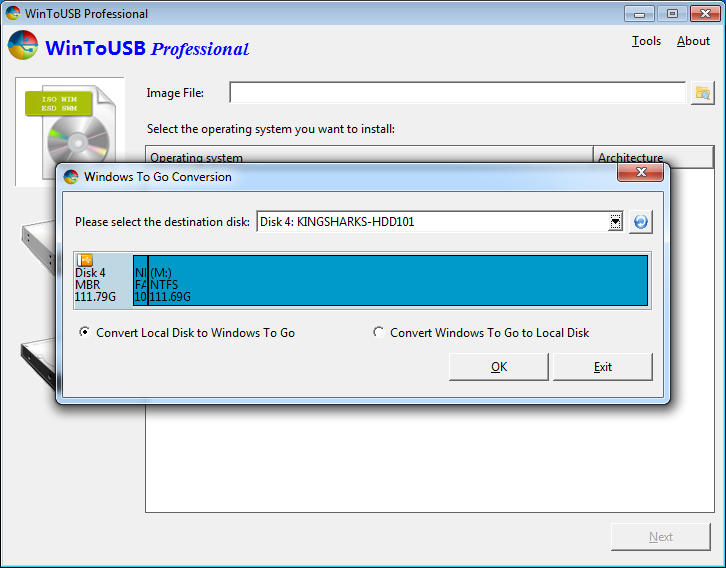Open the Tools menu

646,41
